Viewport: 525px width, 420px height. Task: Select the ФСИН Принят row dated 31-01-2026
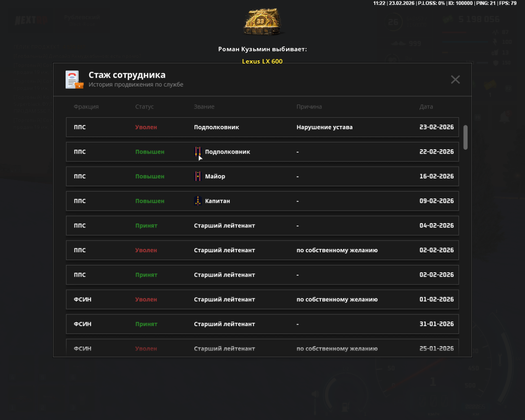(262, 324)
